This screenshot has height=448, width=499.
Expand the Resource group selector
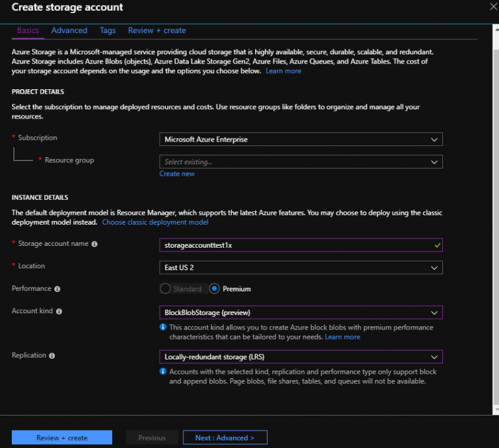click(301, 162)
